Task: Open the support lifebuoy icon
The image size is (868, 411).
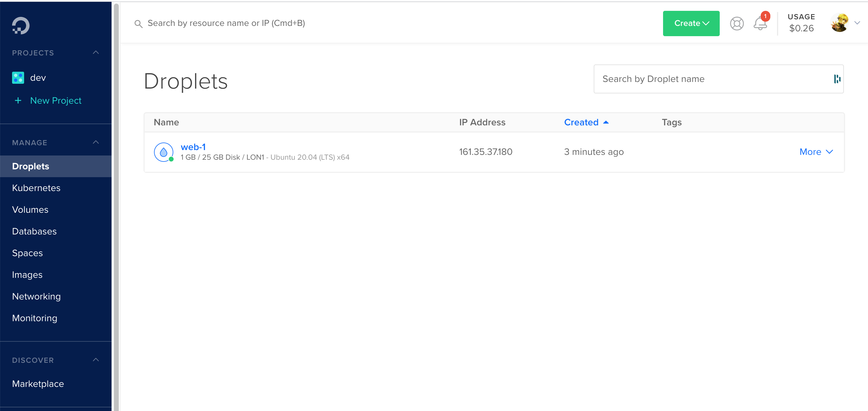Action: 737,24
